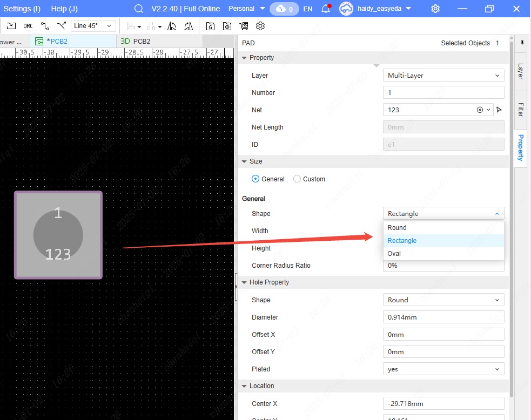Choose Oval from the shape list
The height and width of the screenshot is (420, 531).
[x=394, y=253]
